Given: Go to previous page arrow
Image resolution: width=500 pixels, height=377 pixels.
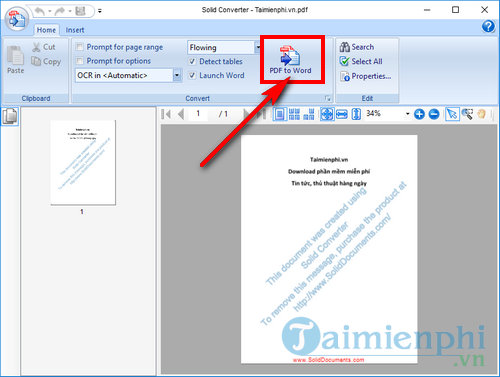Looking at the screenshot, I should coord(181,114).
